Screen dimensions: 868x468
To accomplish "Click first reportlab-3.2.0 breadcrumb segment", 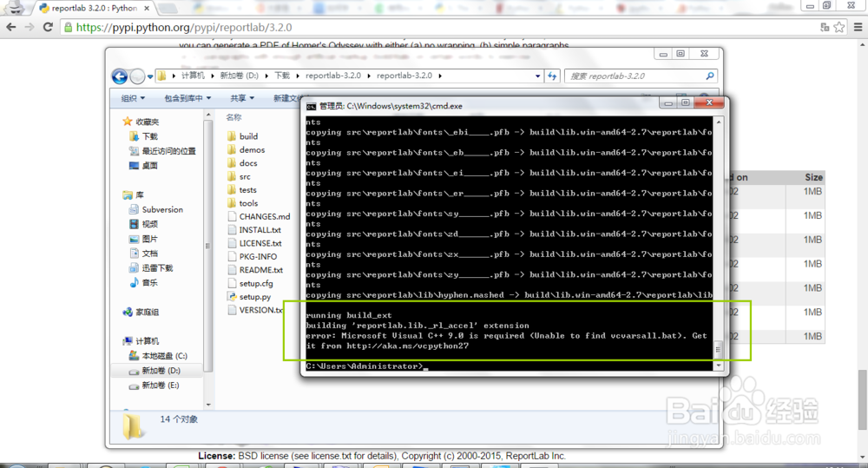I will (x=333, y=76).
